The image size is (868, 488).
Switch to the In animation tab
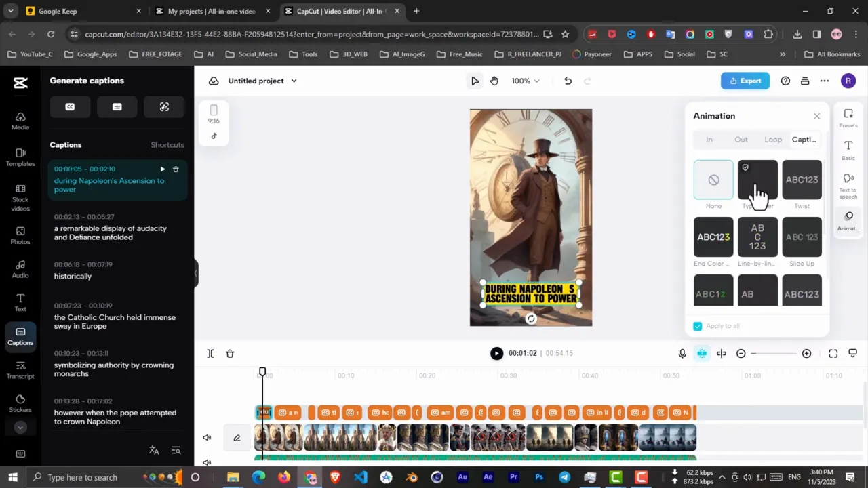click(x=709, y=140)
